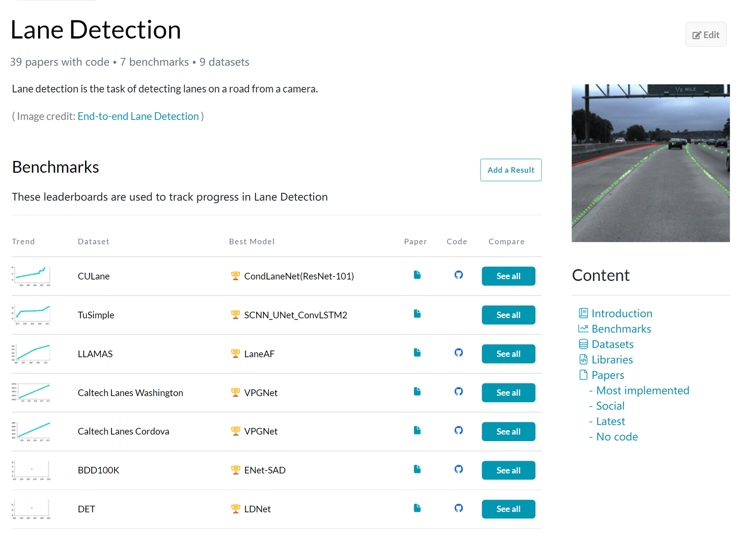The width and height of the screenshot is (756, 542).
Task: Open the DET row GitHub icon
Action: point(458,508)
